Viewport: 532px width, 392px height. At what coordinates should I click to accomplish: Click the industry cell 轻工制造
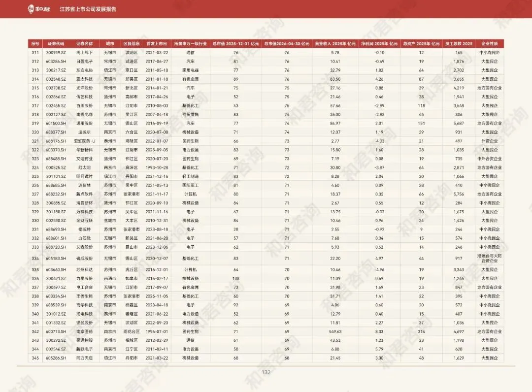point(190,176)
